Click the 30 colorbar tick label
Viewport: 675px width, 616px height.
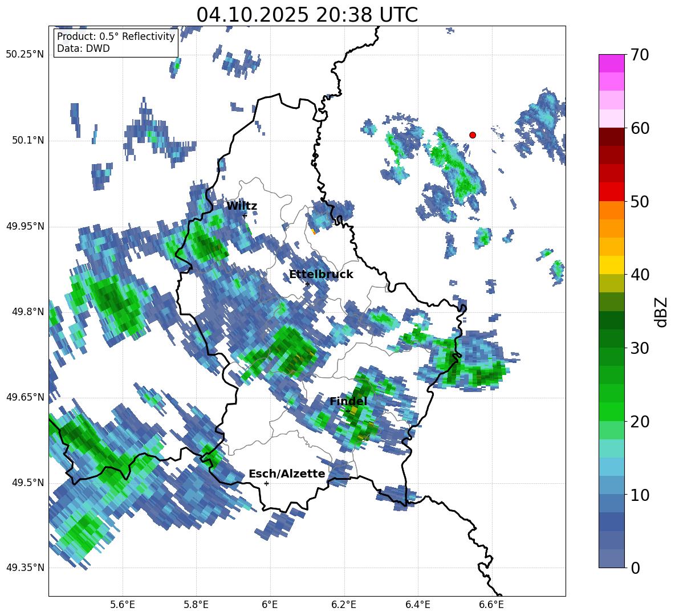639,348
